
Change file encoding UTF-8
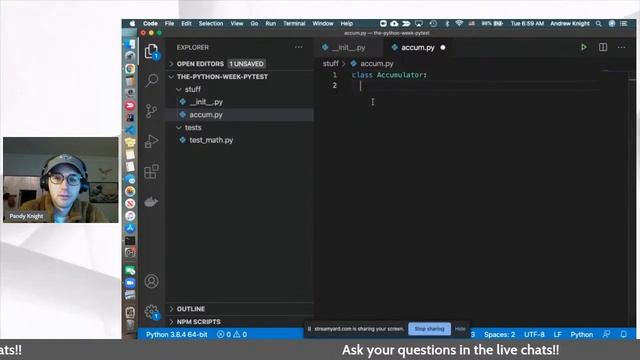coord(534,334)
